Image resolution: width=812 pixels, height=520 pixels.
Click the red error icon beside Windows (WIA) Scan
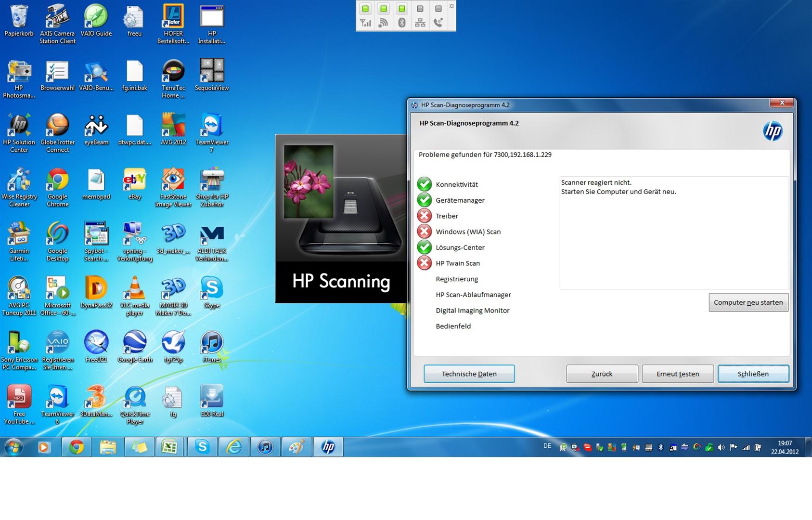click(424, 232)
